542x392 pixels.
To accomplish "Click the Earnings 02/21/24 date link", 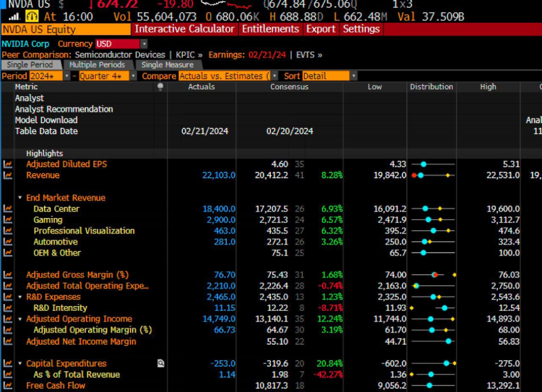I will click(267, 55).
